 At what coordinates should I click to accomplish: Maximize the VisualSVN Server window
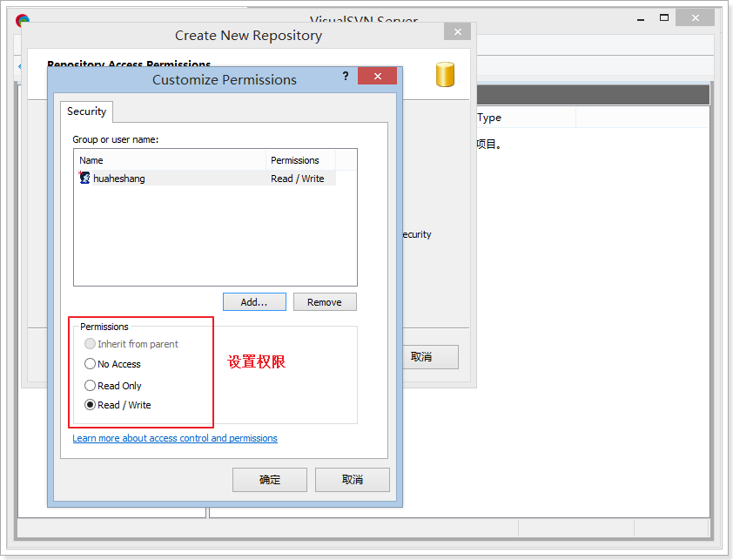pos(664,17)
